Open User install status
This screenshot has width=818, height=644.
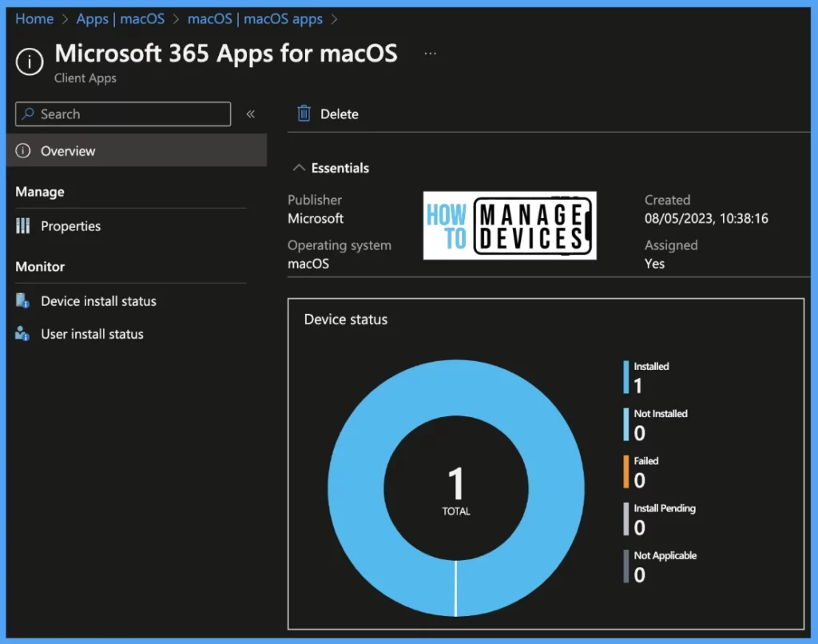(x=93, y=334)
